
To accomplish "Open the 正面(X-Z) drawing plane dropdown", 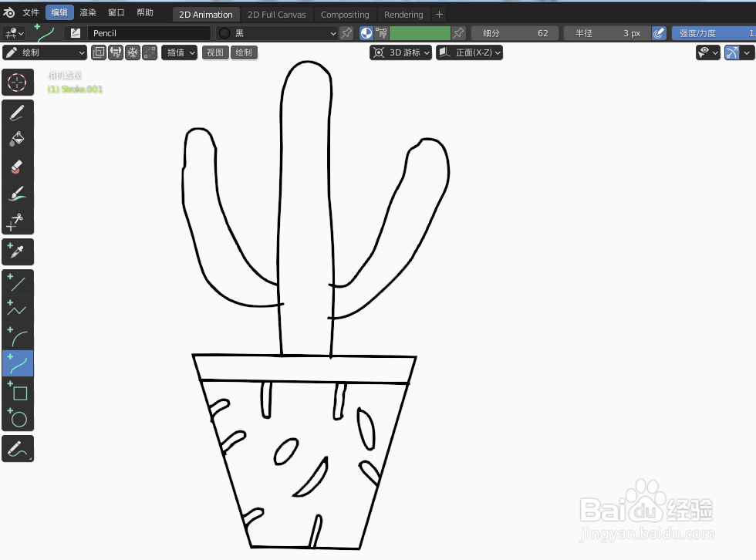I will [x=470, y=52].
